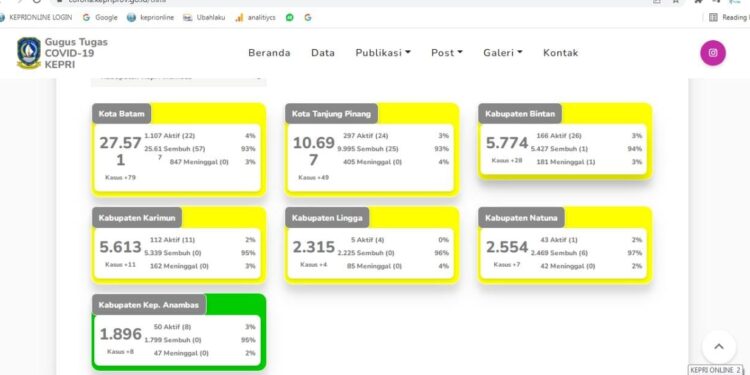Click '5.339 Sembuh (0)' in Karimun card
Viewport: 750px width, 375px height.
[x=173, y=253]
